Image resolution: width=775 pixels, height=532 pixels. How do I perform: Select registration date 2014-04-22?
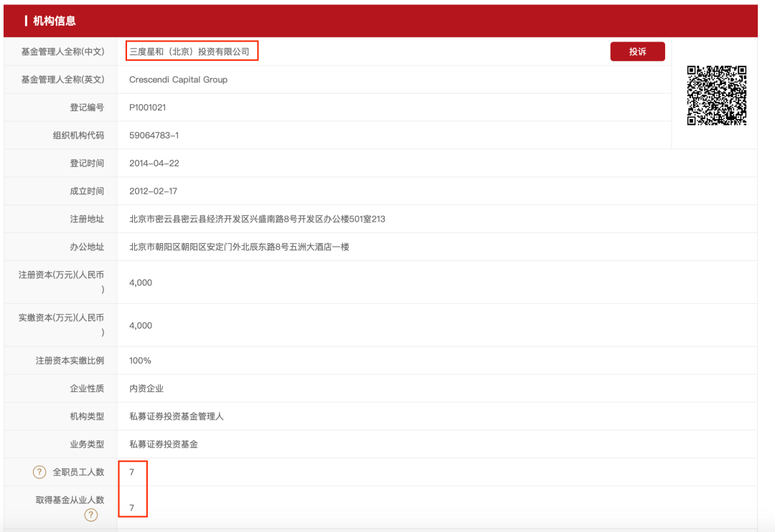tap(154, 163)
